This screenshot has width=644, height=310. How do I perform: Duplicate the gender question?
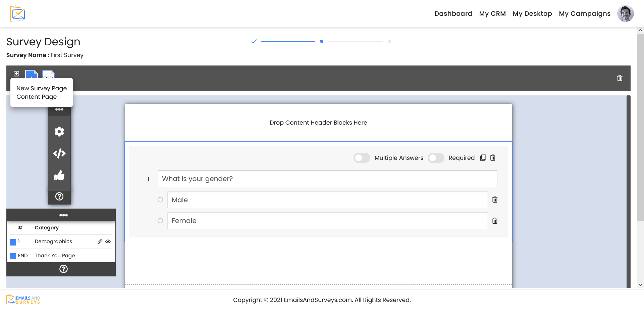coord(483,158)
